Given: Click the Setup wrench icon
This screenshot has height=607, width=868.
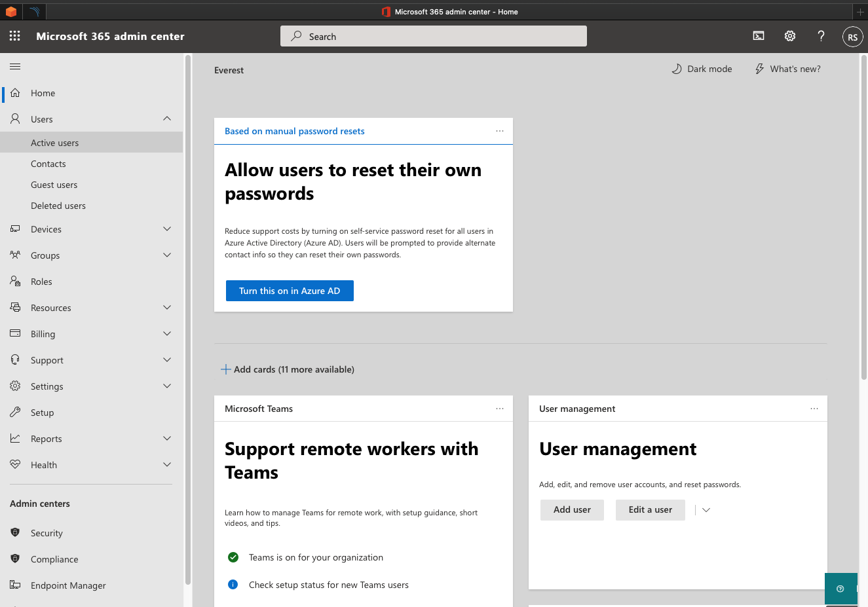Looking at the screenshot, I should [x=15, y=412].
